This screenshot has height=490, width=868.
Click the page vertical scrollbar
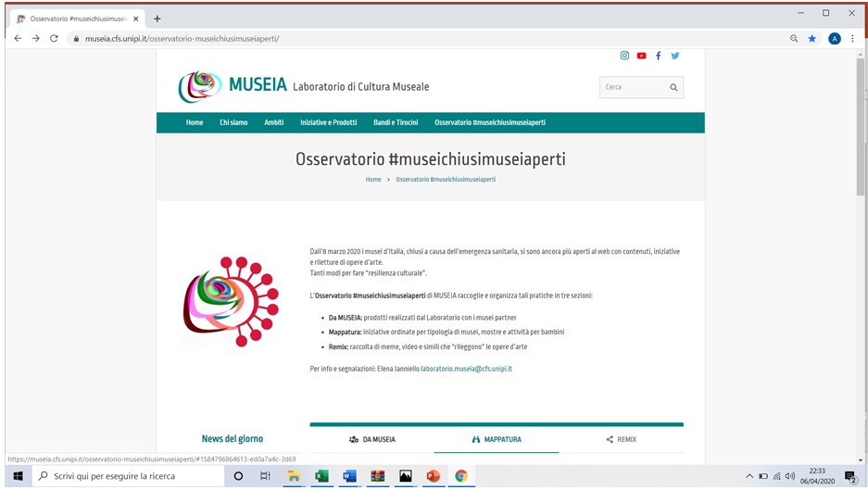[861, 126]
